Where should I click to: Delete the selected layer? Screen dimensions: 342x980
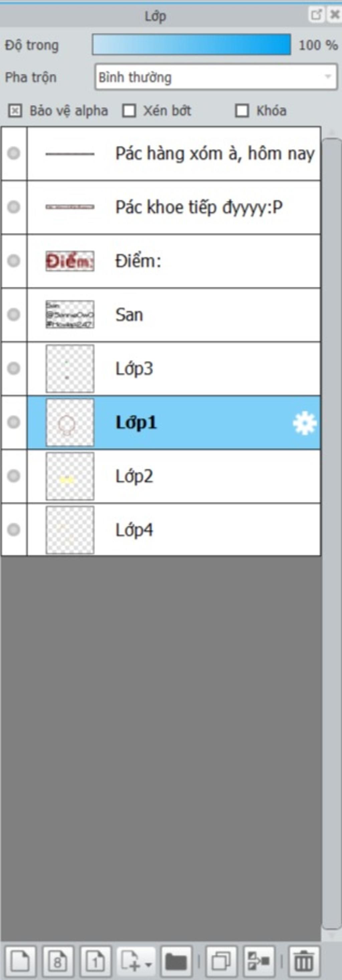click(304, 961)
